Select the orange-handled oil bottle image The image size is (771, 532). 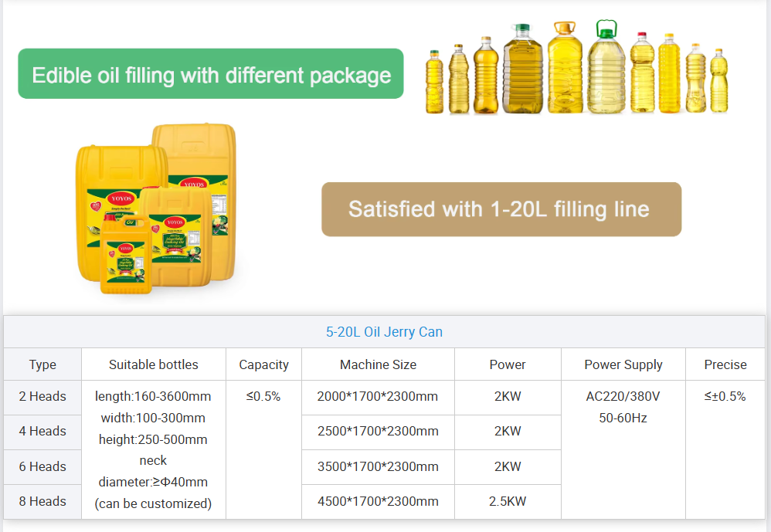(x=566, y=69)
